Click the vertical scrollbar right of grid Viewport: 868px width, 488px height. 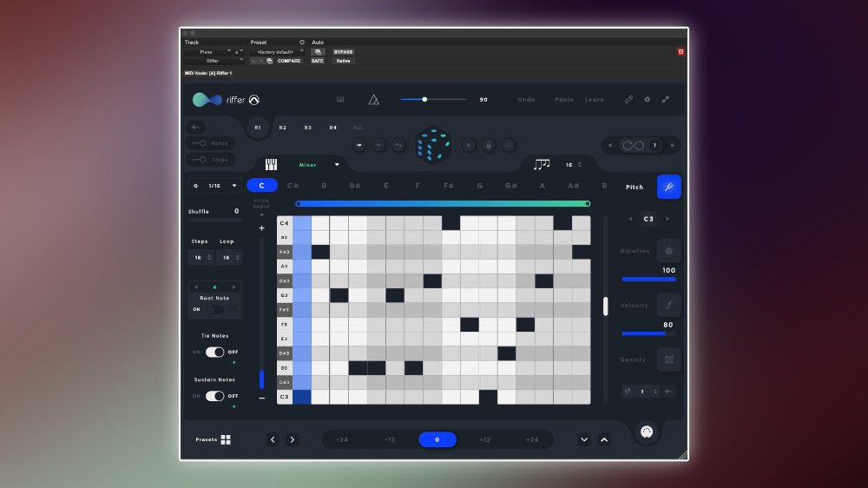606,307
